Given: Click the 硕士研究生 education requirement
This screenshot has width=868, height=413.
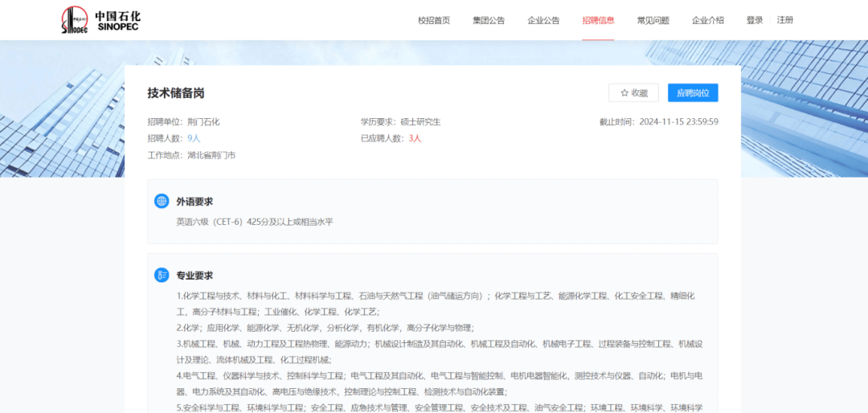Looking at the screenshot, I should coord(420,122).
